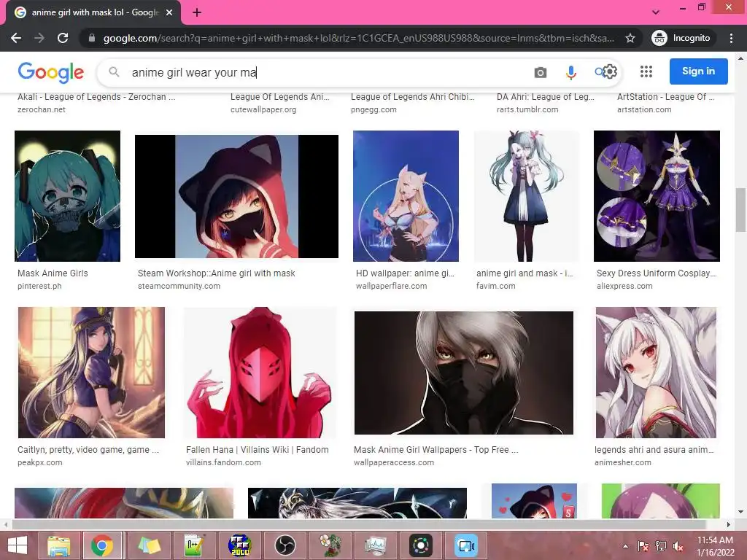Open Mask Anime Girls pinterest thumbnail
This screenshot has width=747, height=560.
pos(67,195)
